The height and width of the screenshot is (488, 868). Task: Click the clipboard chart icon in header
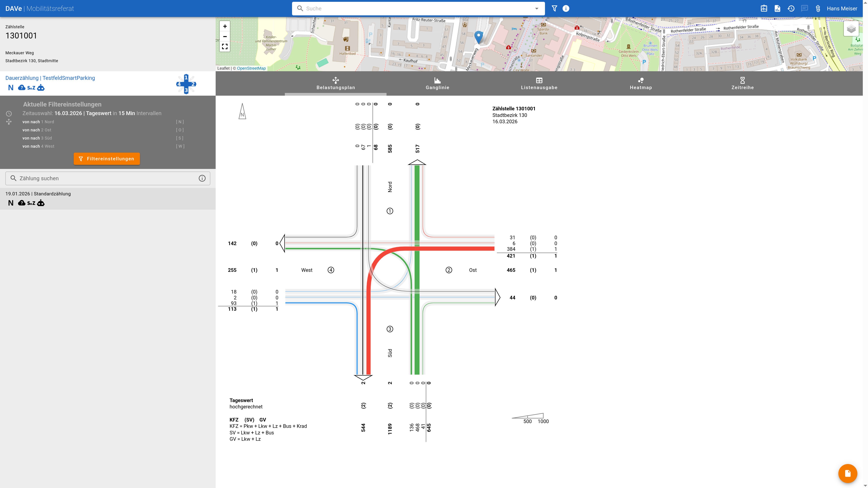764,8
